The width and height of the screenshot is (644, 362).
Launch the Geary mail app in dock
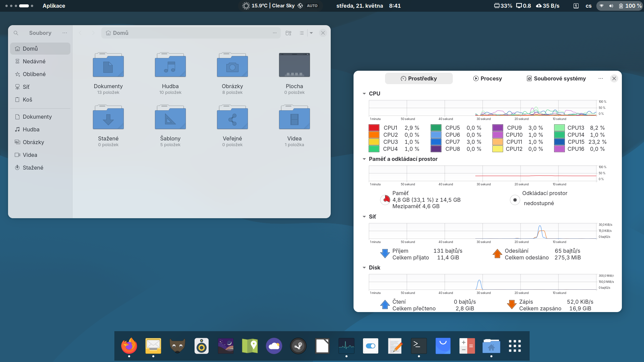[x=153, y=346]
